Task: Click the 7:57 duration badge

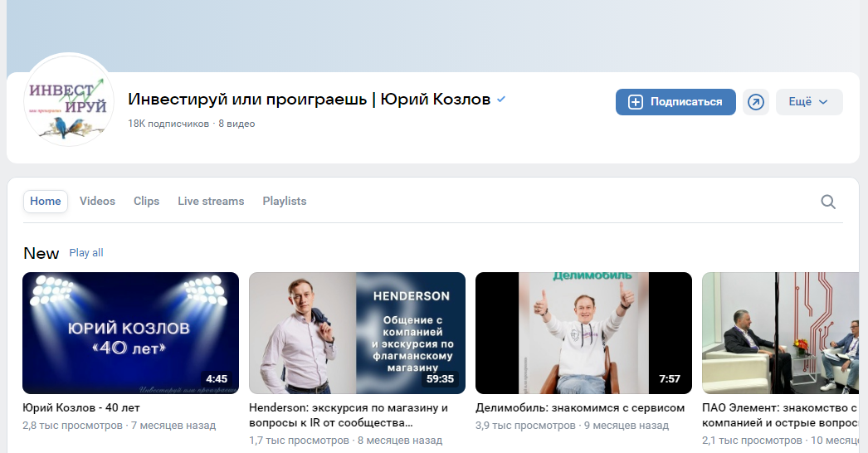Action: pyautogui.click(x=670, y=379)
